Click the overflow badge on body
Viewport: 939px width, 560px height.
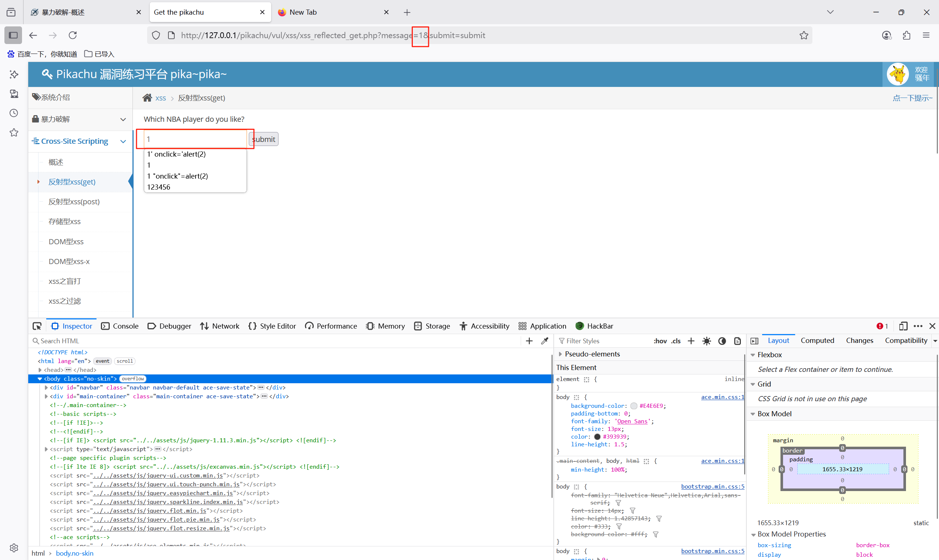click(132, 378)
